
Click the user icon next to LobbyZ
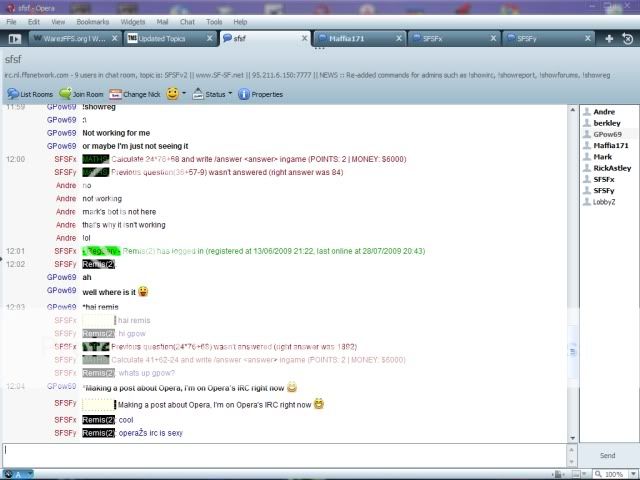(x=587, y=202)
